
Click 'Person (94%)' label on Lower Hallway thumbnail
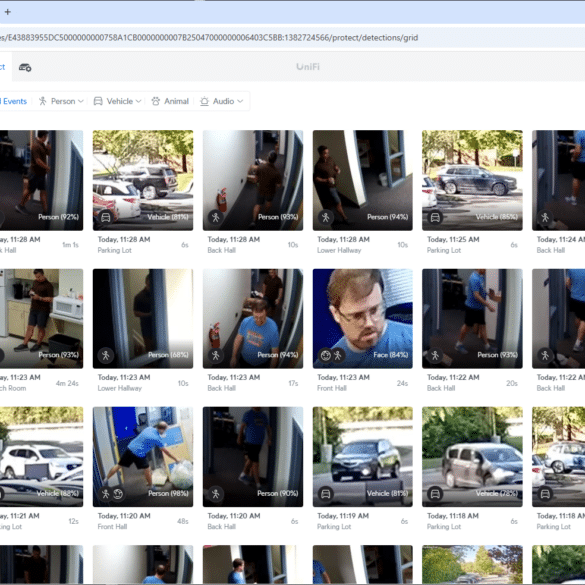click(x=387, y=217)
